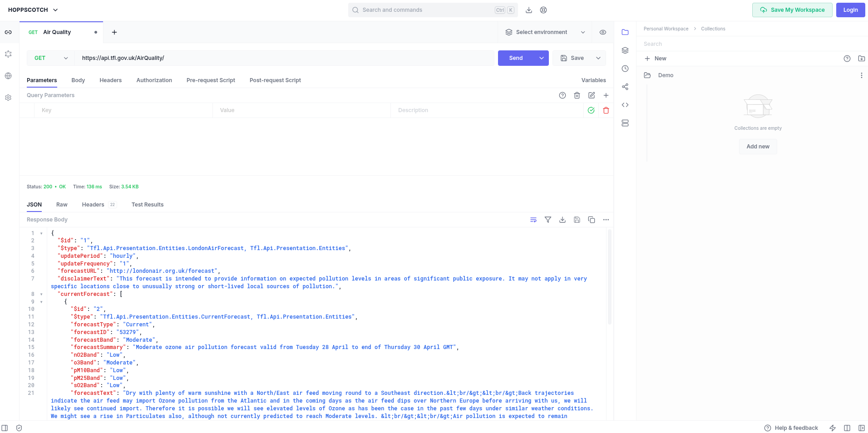Delete all query parameters with trash icon
Image resolution: width=868 pixels, height=433 pixels.
(x=577, y=95)
